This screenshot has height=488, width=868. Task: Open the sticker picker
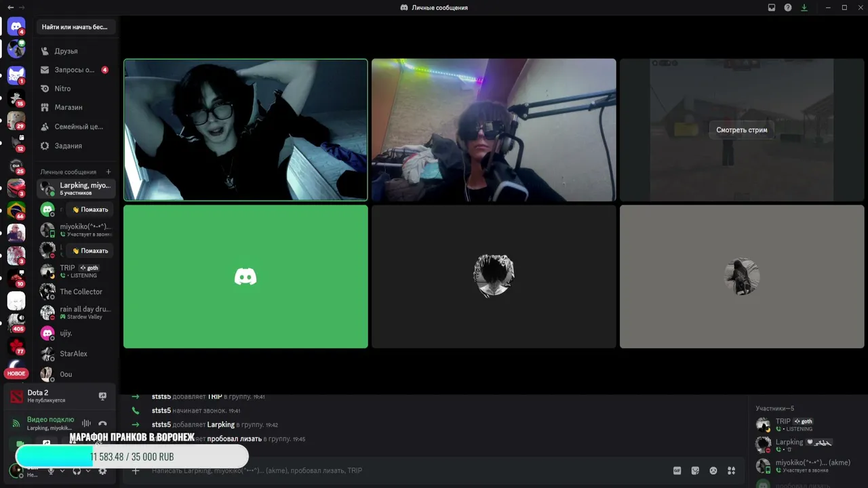pos(695,470)
